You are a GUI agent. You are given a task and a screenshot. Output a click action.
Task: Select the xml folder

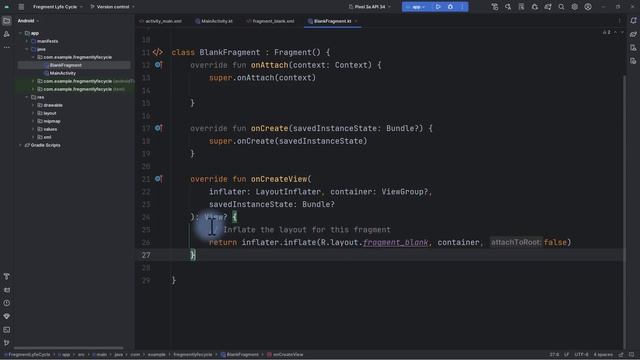(47, 137)
